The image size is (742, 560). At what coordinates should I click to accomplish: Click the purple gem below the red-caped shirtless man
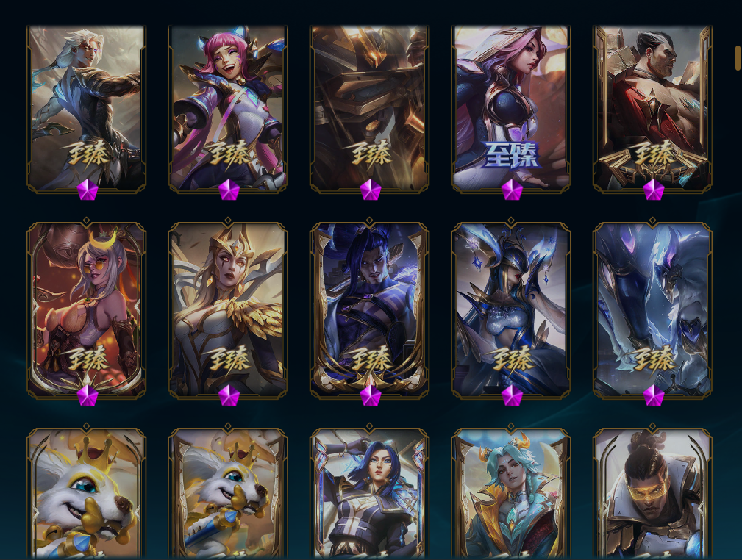(654, 190)
